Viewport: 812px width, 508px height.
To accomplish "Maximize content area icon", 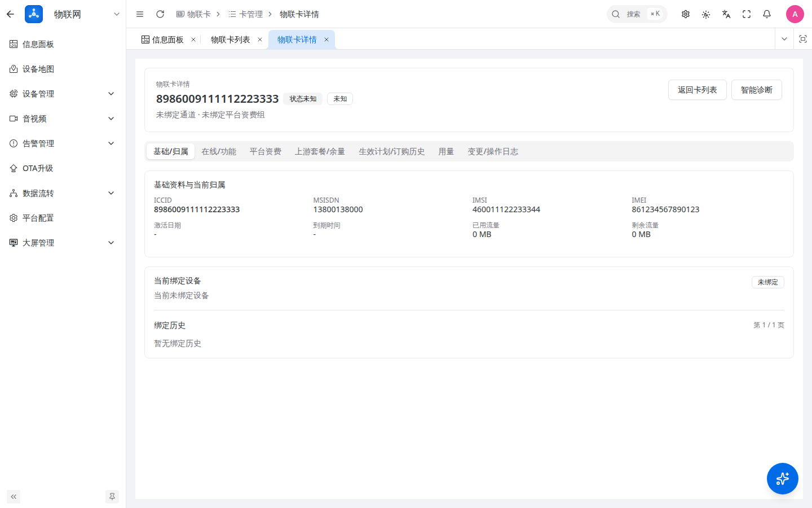I will 803,39.
